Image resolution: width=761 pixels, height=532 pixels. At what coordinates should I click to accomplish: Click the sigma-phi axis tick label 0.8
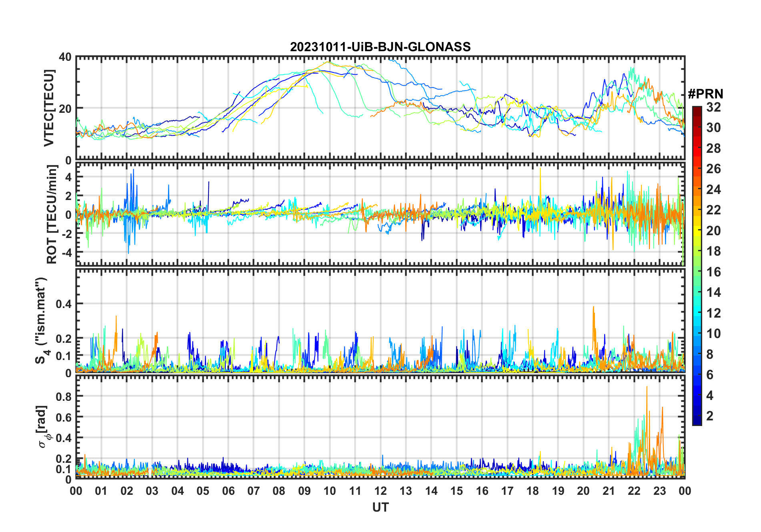click(64, 396)
